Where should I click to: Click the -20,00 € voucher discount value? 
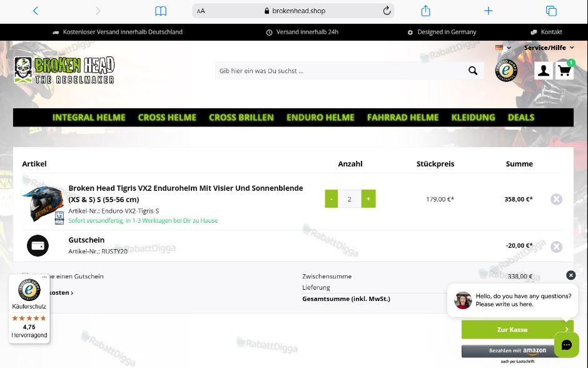(x=519, y=245)
